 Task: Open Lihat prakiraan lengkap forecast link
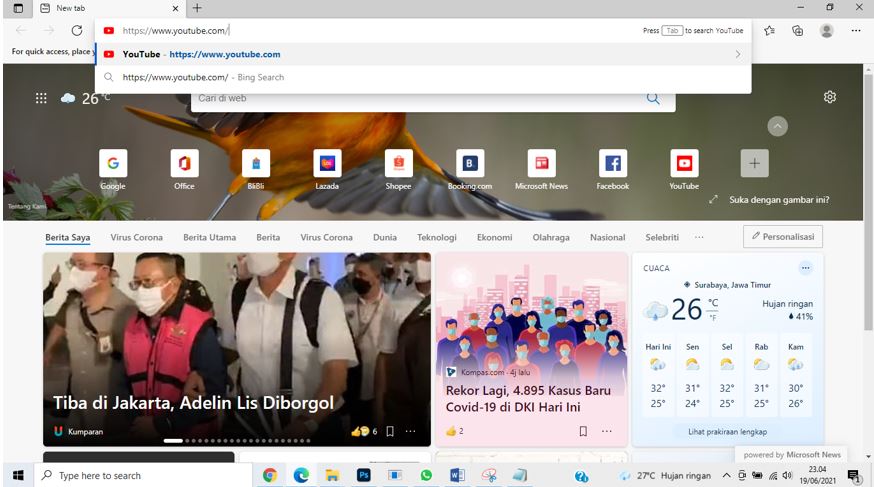727,431
